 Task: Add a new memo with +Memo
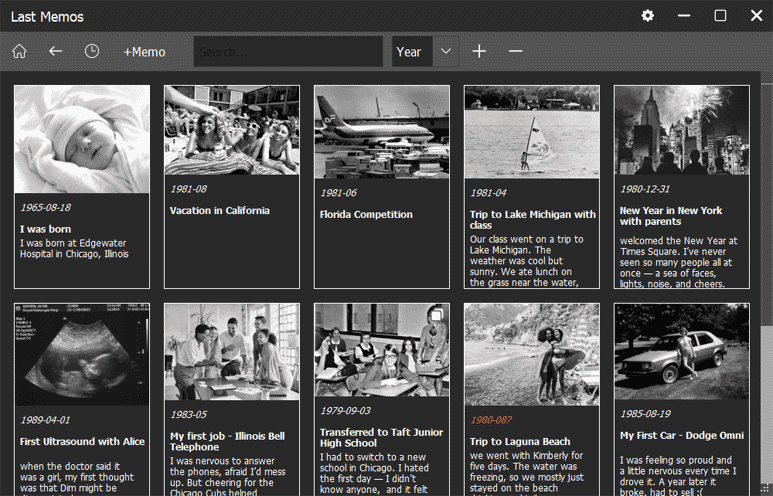pyautogui.click(x=144, y=51)
